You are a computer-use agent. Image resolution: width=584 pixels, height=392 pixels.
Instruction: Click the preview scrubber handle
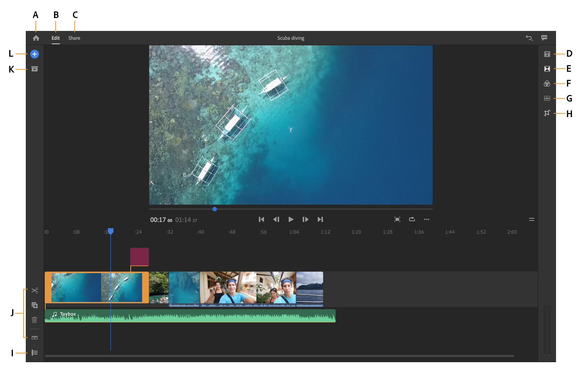click(x=215, y=209)
